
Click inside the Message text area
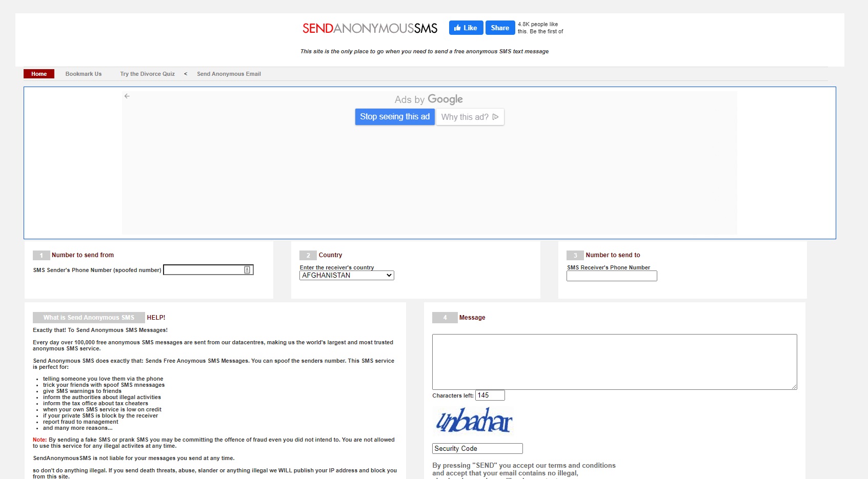click(x=614, y=361)
